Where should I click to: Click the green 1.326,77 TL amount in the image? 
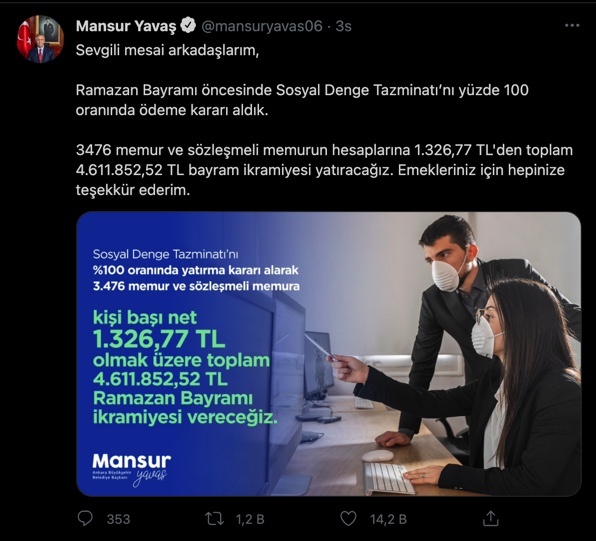point(159,339)
